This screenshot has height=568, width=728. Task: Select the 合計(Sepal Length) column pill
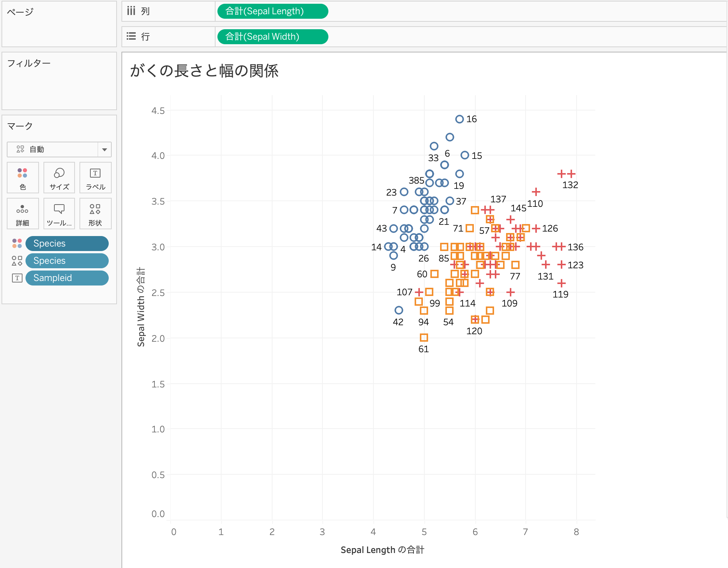(x=273, y=11)
